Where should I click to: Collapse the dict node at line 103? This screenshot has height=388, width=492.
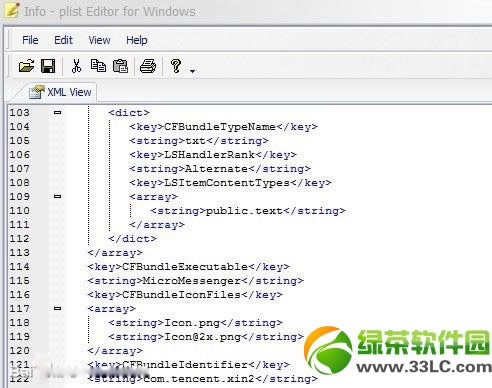coord(57,113)
